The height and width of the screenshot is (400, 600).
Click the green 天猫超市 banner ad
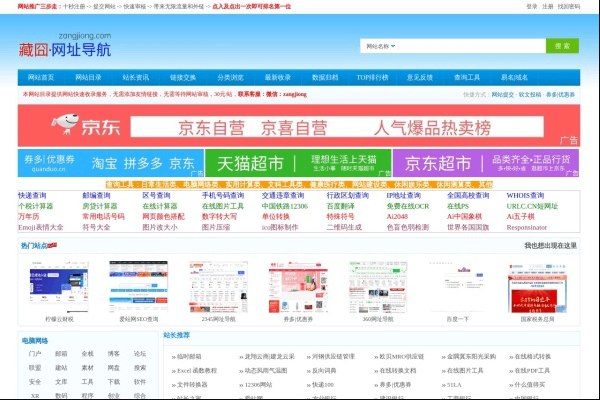[x=298, y=163]
